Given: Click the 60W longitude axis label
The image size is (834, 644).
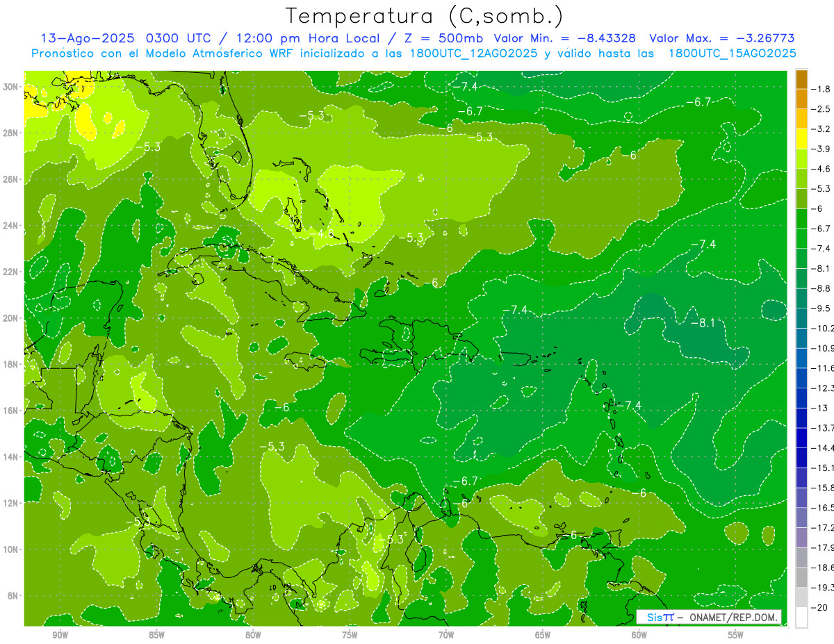Looking at the screenshot, I should pyautogui.click(x=639, y=635).
